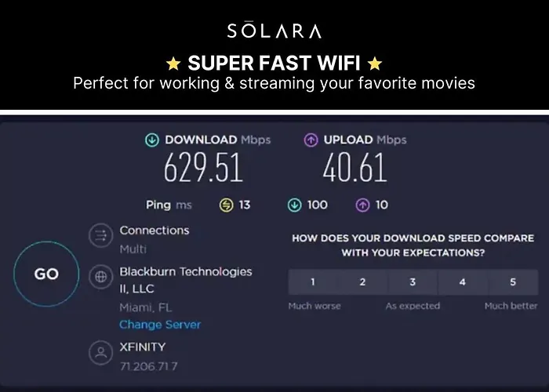Click the XFINITY user profile icon
The height and width of the screenshot is (392, 549).
tap(100, 354)
